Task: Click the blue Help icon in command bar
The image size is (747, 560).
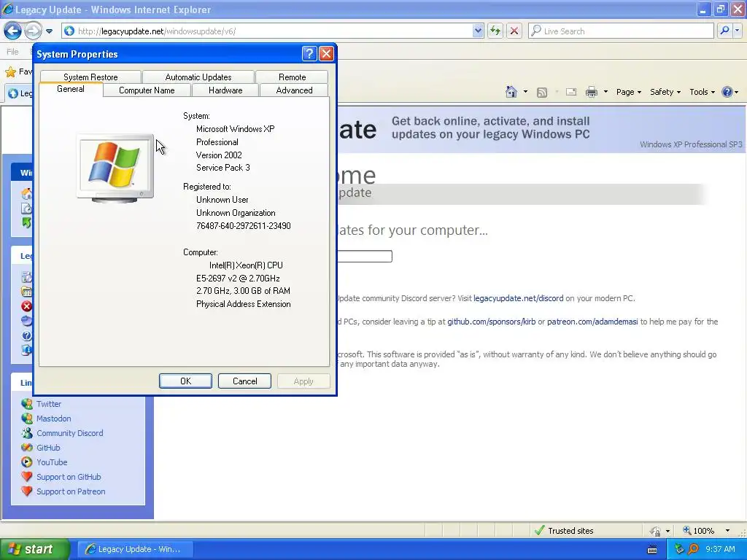Action: (727, 92)
